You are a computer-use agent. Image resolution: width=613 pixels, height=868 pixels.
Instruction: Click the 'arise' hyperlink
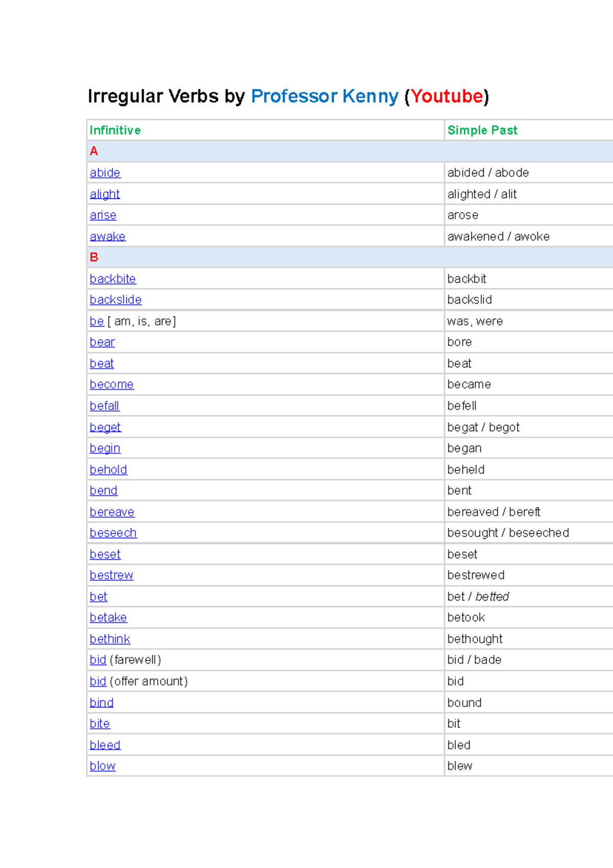click(x=103, y=215)
